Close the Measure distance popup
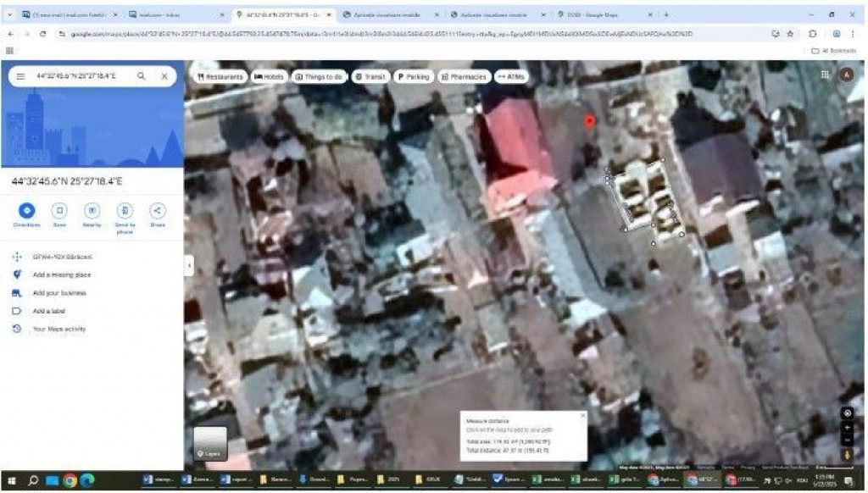 coord(582,415)
